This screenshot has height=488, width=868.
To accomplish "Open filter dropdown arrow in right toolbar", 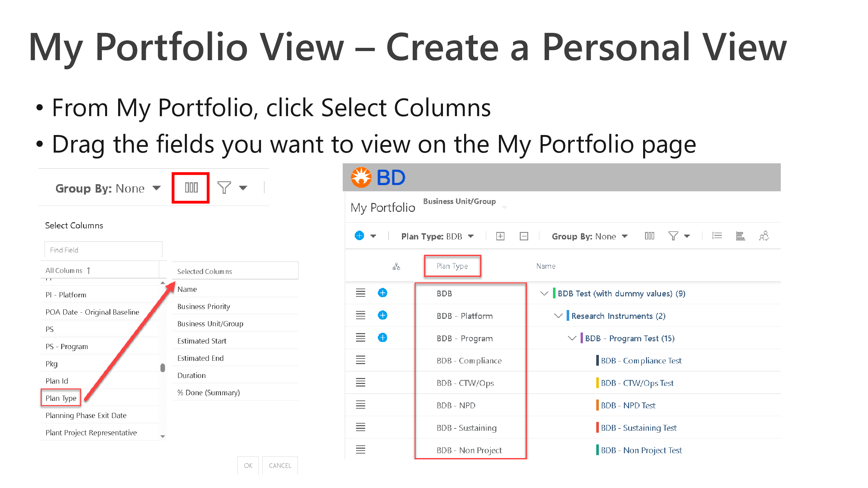I will (x=687, y=236).
